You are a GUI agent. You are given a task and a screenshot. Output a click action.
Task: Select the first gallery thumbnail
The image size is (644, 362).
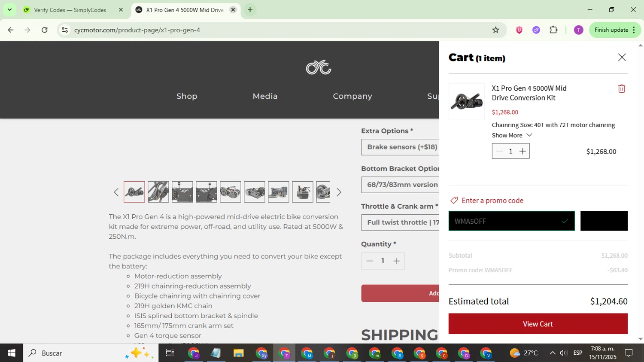pyautogui.click(x=134, y=192)
